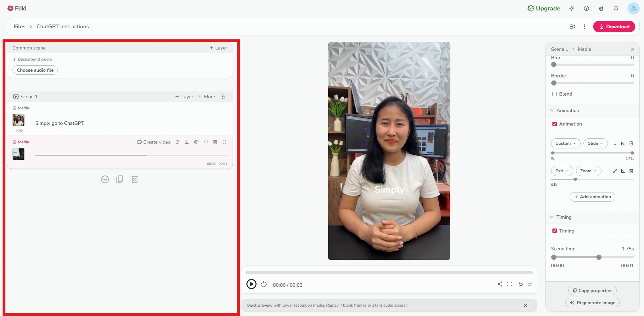Delete the Exit Zoom animation
Image resolution: width=644 pixels, height=316 pixels.
pos(631,171)
